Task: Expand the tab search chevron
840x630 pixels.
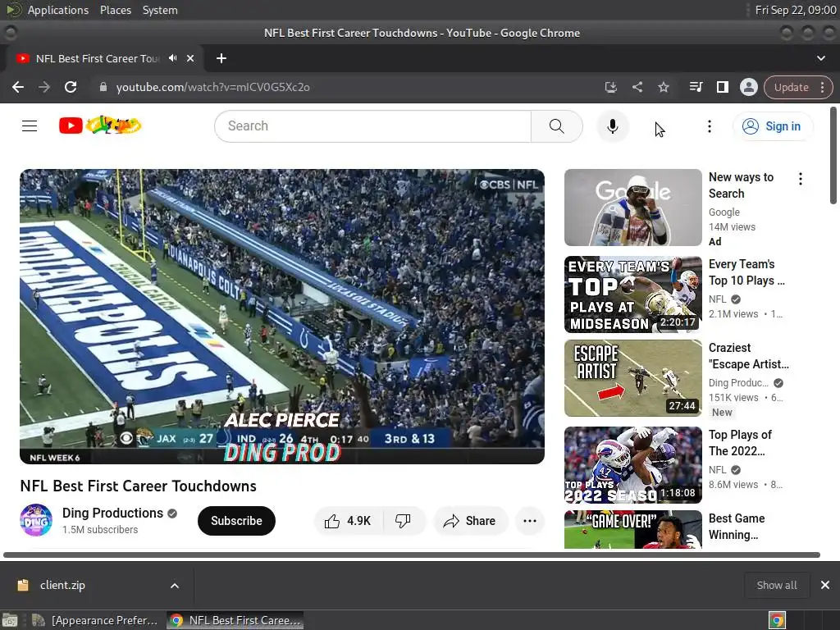Action: (820, 58)
